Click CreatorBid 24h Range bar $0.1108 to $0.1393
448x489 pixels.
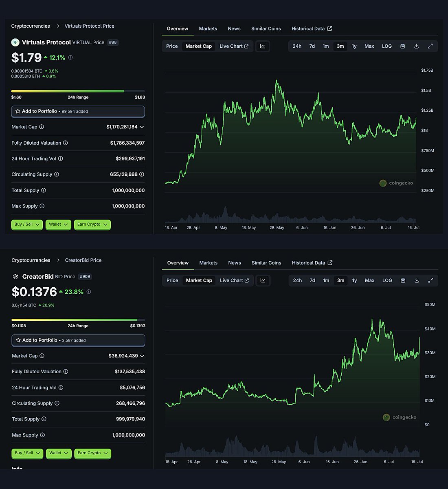click(x=78, y=320)
